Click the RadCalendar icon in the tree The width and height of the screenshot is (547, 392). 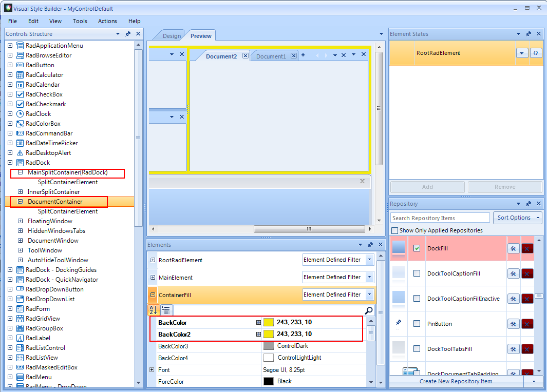20,85
